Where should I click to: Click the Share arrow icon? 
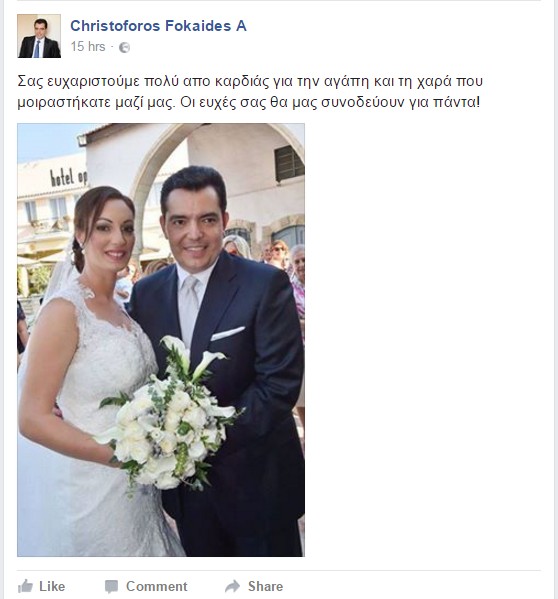232,586
